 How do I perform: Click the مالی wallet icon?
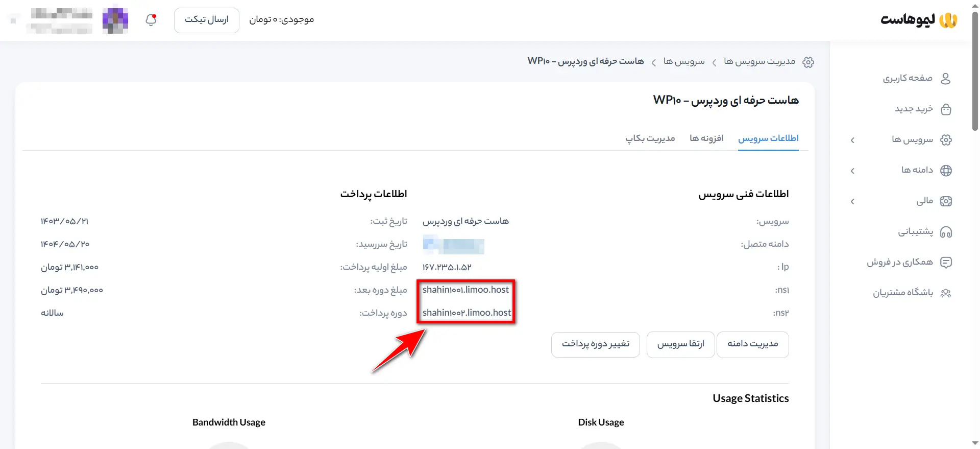[x=946, y=201]
